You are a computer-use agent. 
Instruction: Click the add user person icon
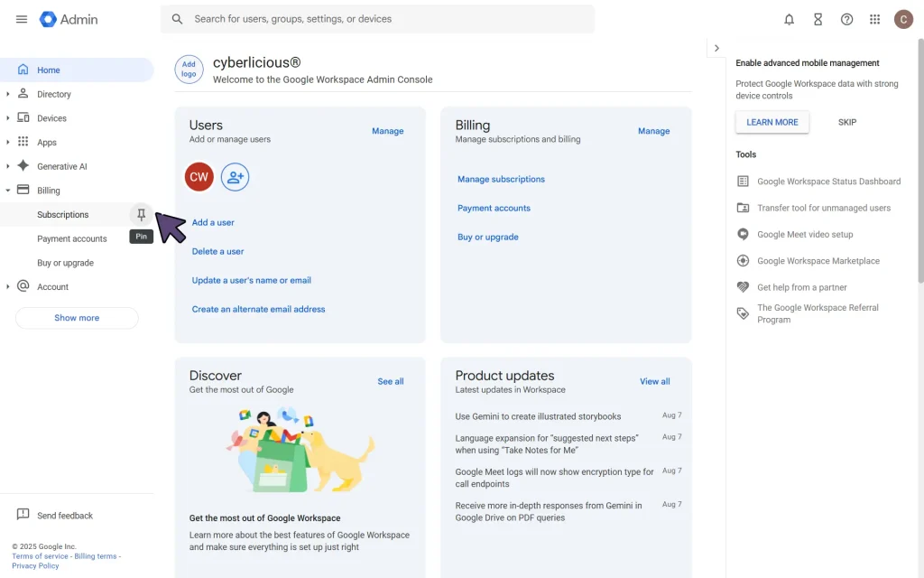point(236,177)
